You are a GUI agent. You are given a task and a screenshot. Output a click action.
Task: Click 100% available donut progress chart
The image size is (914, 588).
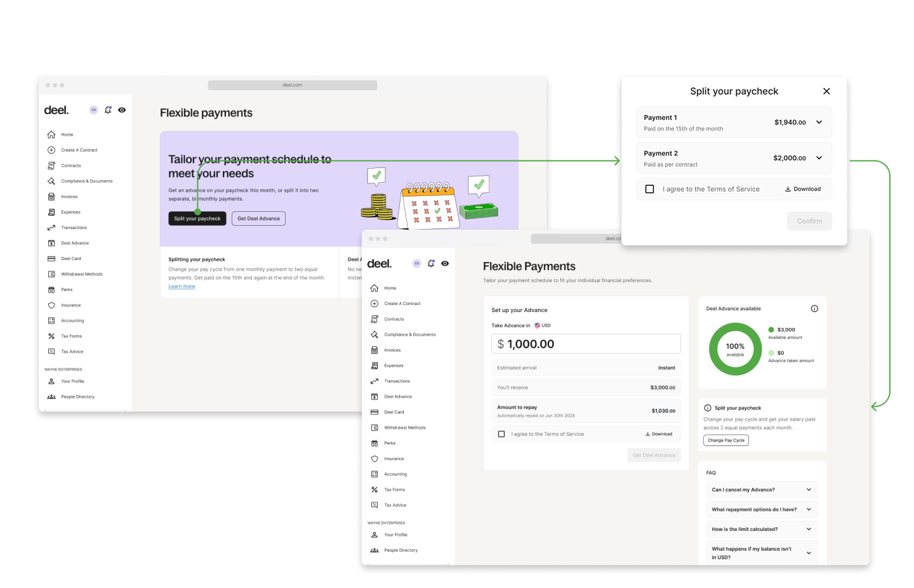click(735, 350)
